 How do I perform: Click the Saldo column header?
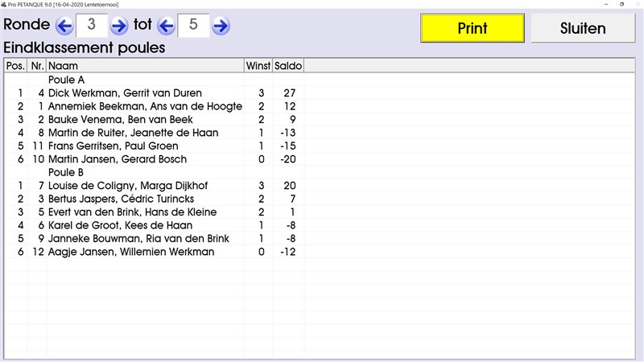[288, 66]
